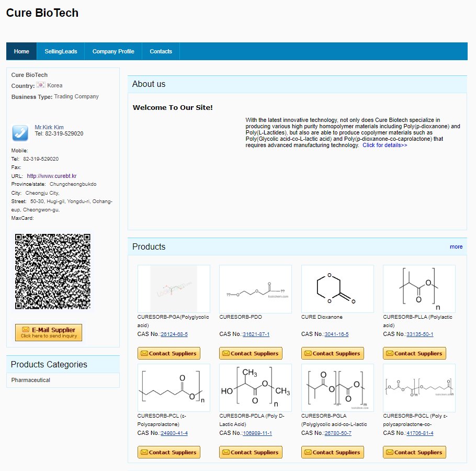Open CURESORB-PLLA structure thumbnail

pos(419,289)
